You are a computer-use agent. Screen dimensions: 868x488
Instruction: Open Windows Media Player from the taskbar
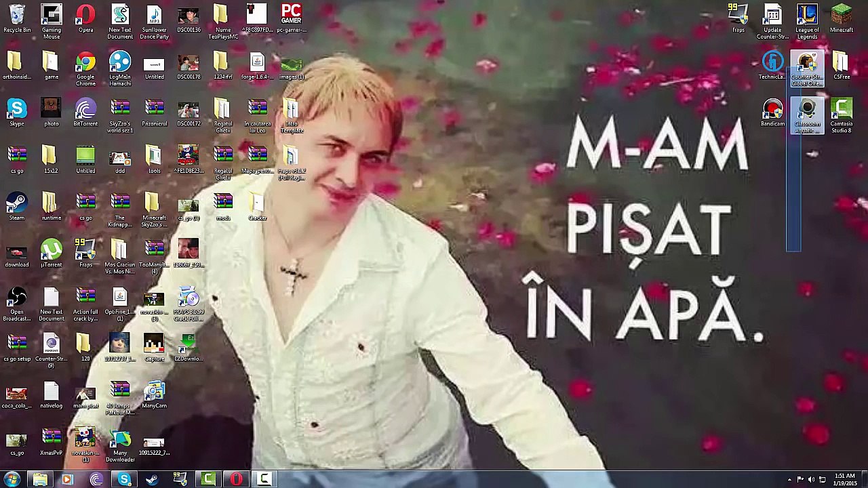(x=67, y=480)
